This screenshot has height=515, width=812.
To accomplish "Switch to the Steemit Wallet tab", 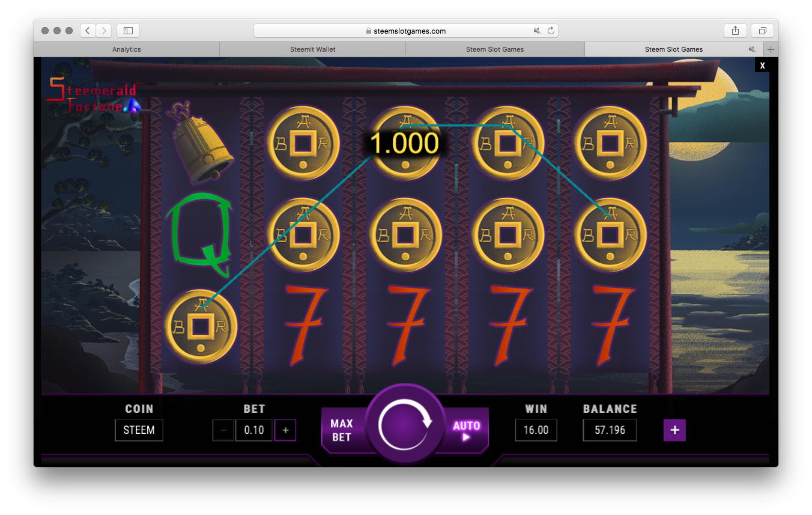I will [x=313, y=49].
